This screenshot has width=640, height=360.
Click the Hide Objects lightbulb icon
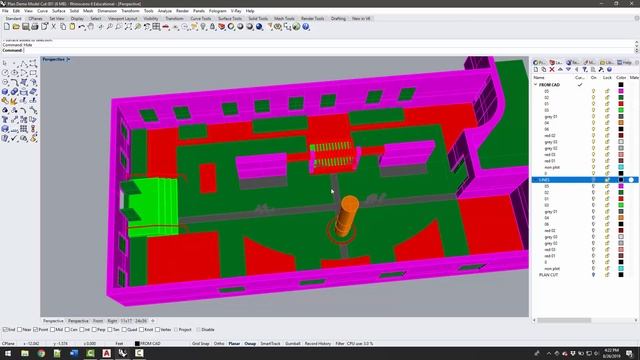[203, 27]
